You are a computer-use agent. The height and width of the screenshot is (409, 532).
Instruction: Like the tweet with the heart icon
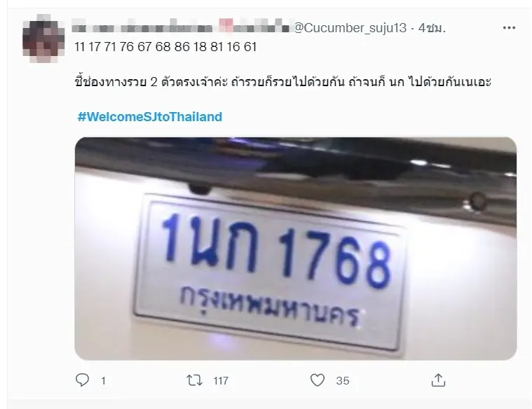[x=318, y=380]
